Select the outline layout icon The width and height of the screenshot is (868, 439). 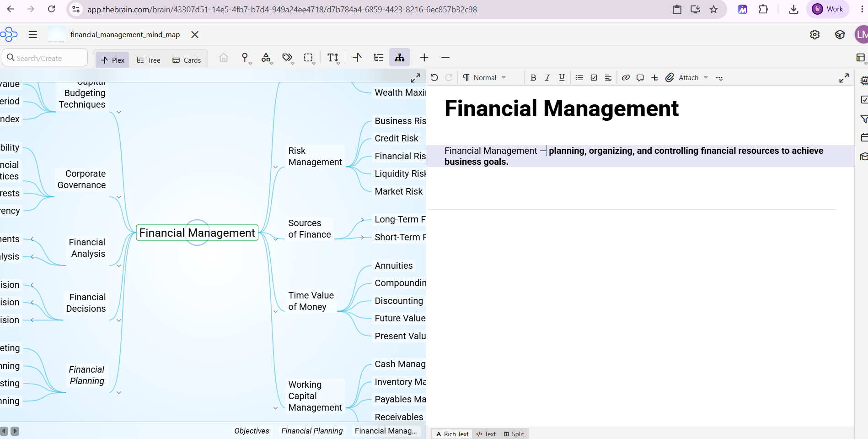tap(378, 58)
